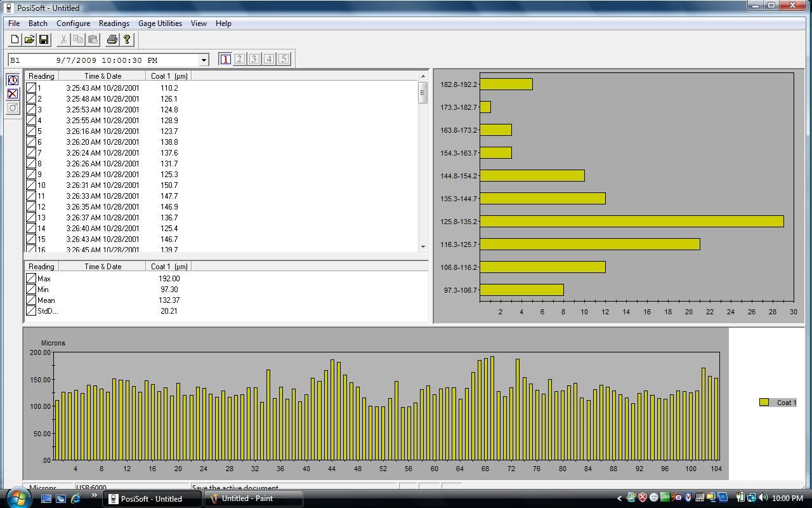Toggle the Mean statistic checkbox
Viewport: 812px width, 508px height.
point(31,300)
